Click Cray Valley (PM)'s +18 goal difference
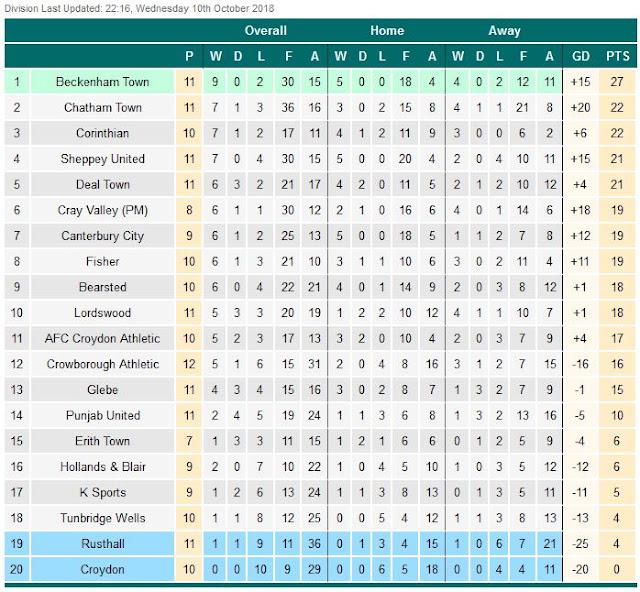640x592 pixels. coord(580,210)
